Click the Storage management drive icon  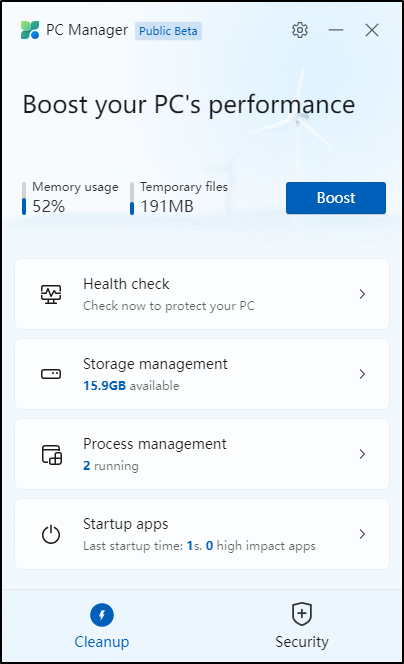click(x=51, y=374)
